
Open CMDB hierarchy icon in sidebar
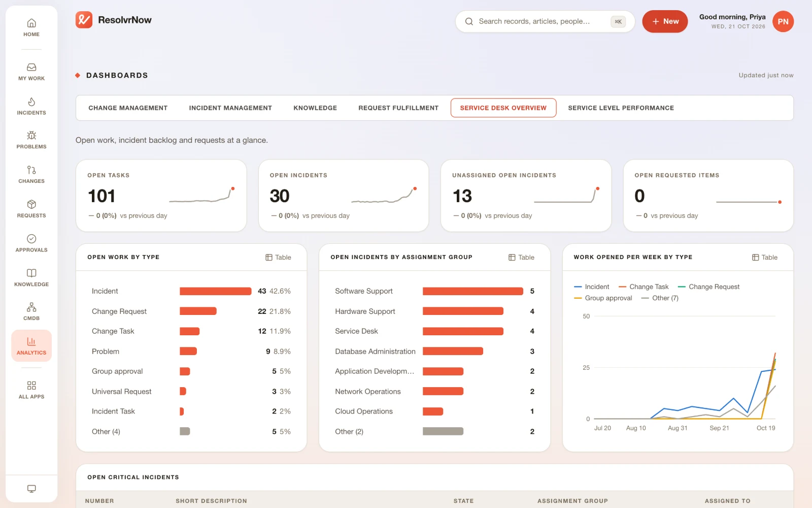tap(31, 307)
